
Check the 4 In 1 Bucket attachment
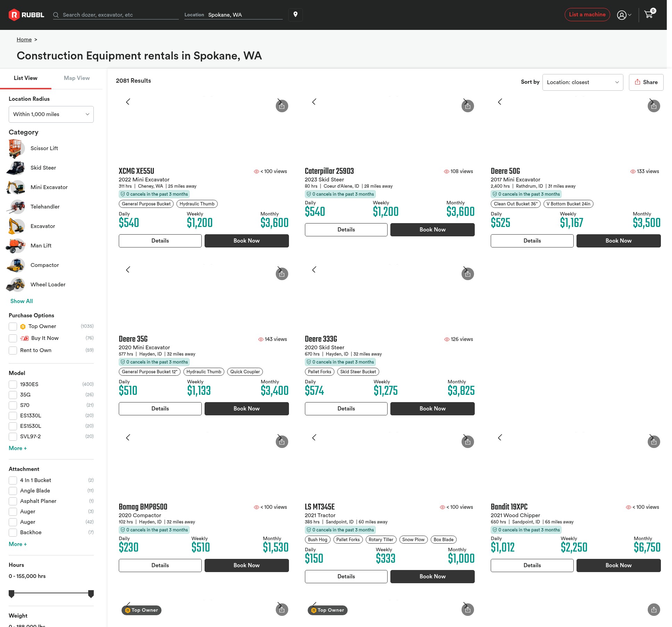13,480
